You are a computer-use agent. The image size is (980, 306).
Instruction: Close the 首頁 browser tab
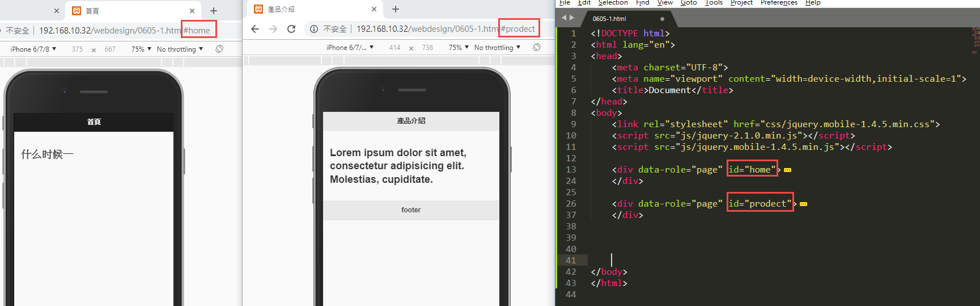[x=192, y=11]
